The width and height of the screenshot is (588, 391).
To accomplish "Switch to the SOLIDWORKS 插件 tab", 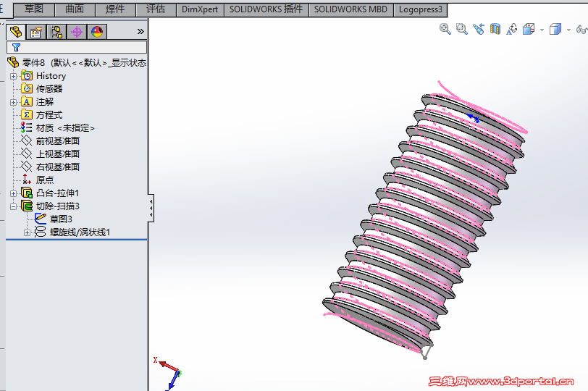I will click(266, 9).
